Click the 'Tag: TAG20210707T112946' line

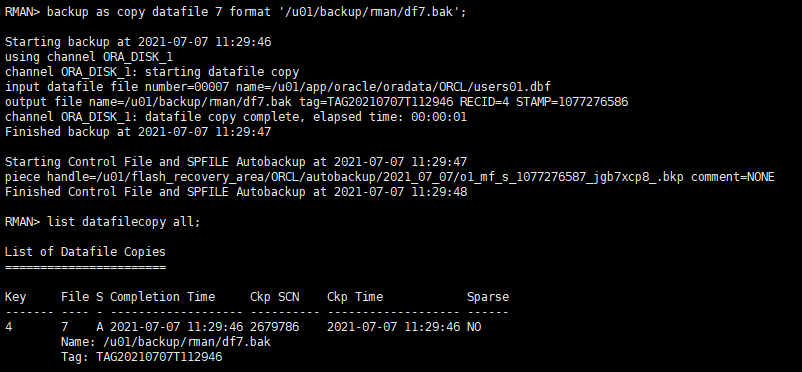142,357
